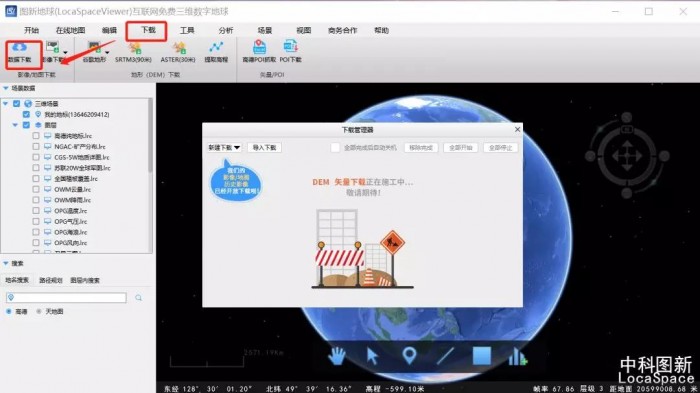Open the 新建下载 dropdown in download manager
Viewport: 700px width, 393px height.
click(x=224, y=147)
